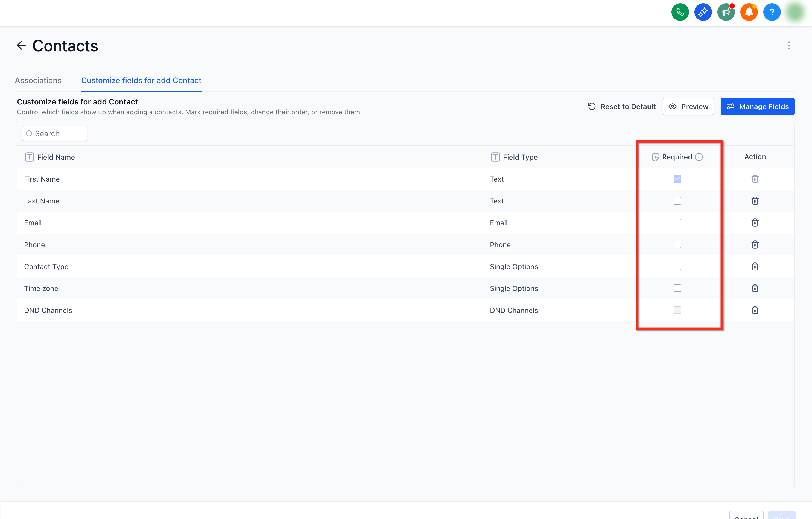
Task: Click the Preview button
Action: [x=688, y=107]
